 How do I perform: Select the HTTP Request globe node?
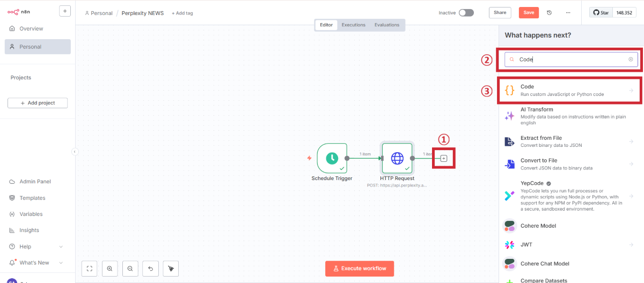tap(397, 158)
